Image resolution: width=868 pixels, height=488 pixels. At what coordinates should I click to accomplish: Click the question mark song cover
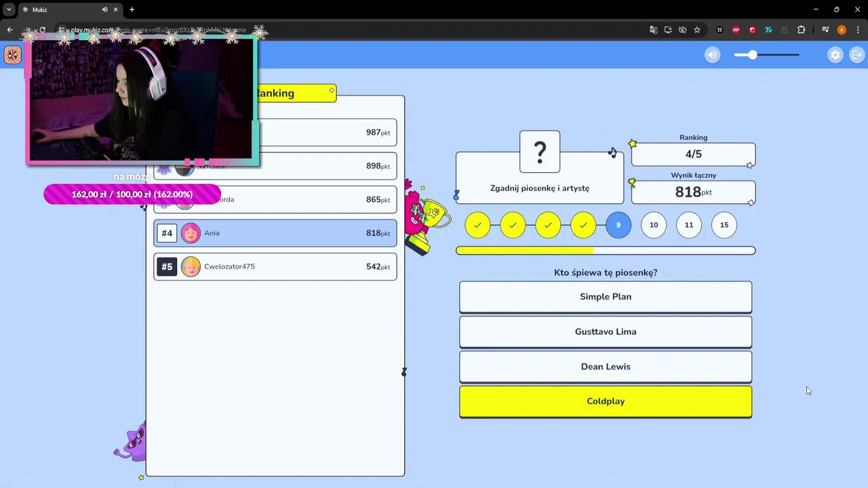pos(540,152)
